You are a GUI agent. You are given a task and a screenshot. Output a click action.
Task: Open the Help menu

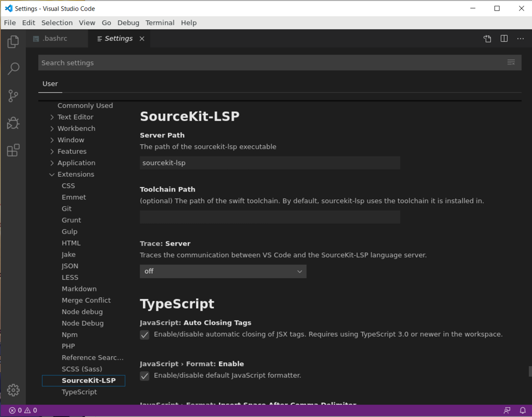[188, 23]
